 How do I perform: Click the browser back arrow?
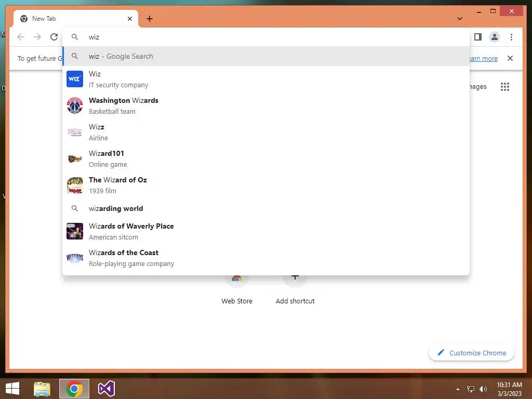click(x=21, y=37)
